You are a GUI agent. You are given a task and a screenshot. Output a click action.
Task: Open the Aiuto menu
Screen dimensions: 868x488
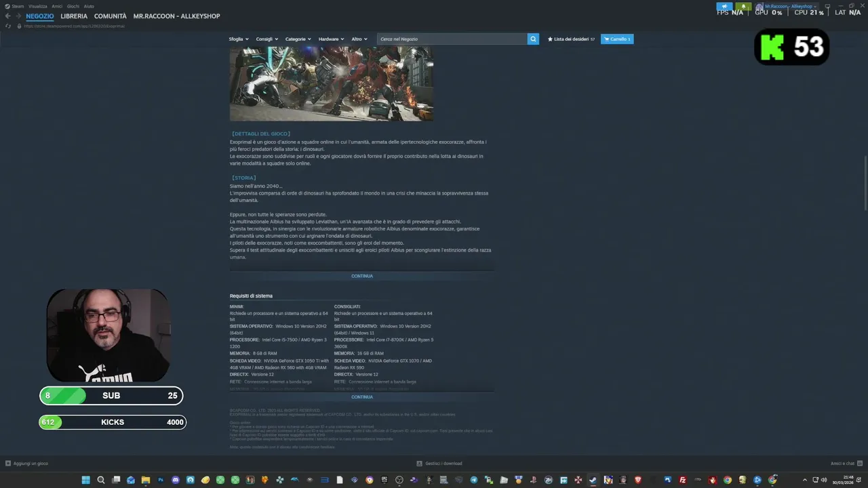89,6
